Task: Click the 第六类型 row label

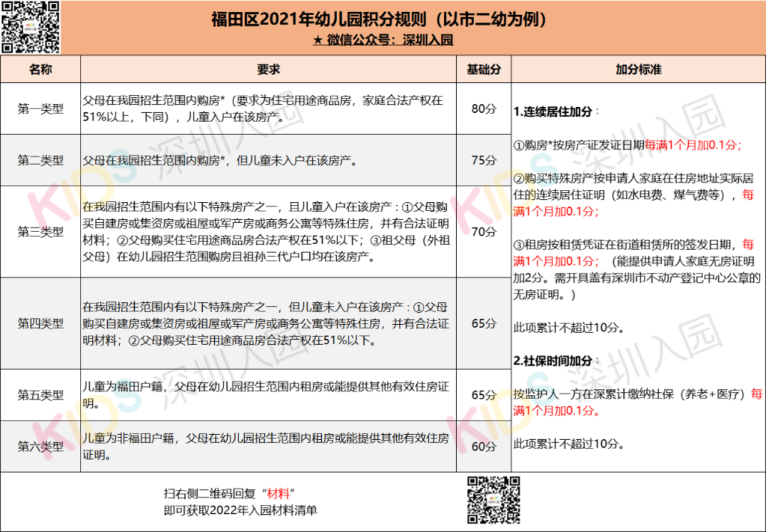Action: 41,446
